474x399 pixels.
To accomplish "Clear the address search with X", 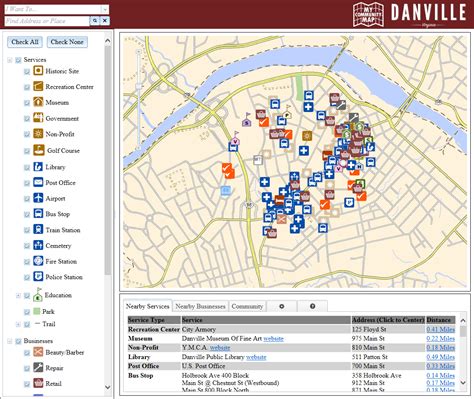I will tap(105, 21).
